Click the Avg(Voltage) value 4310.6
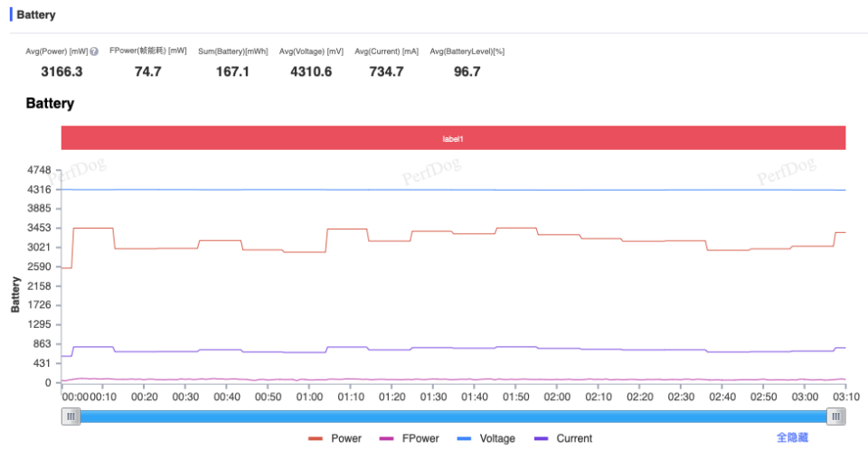Image resolution: width=868 pixels, height=459 pixels. point(311,71)
